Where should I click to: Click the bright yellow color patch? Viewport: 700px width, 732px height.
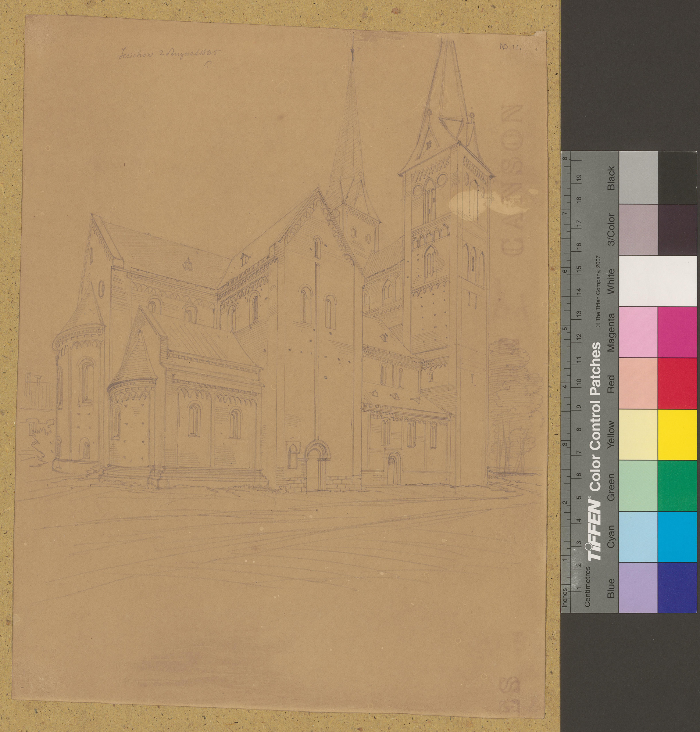(x=677, y=435)
